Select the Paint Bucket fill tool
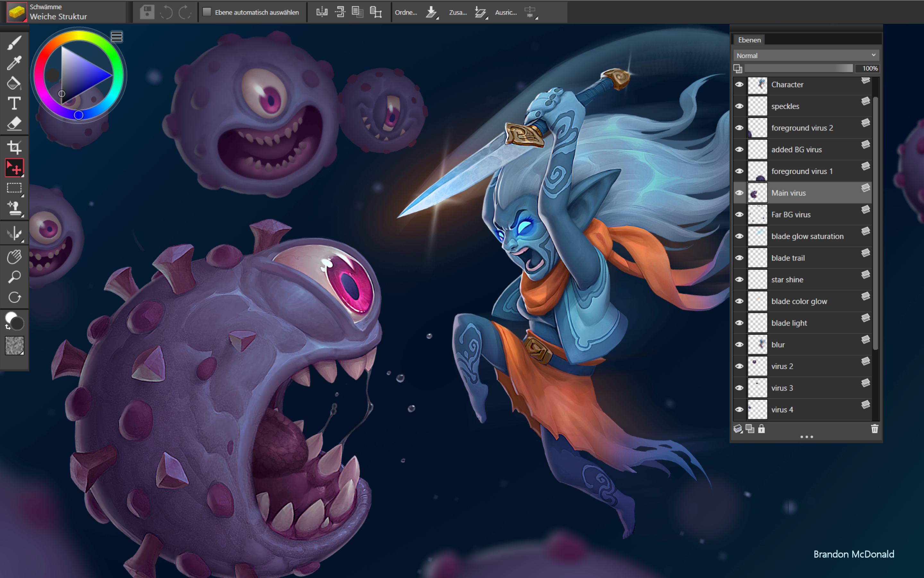Screen dimensions: 924x578 coord(14,83)
